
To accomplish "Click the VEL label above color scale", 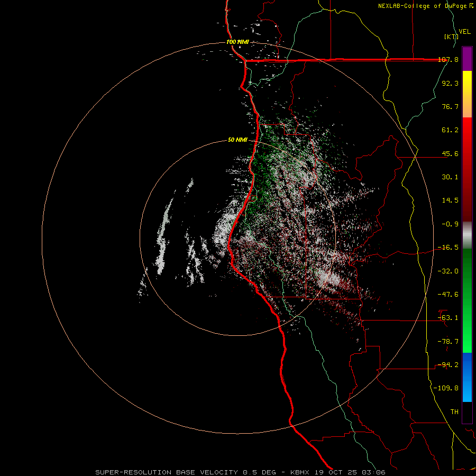I will coord(464,31).
